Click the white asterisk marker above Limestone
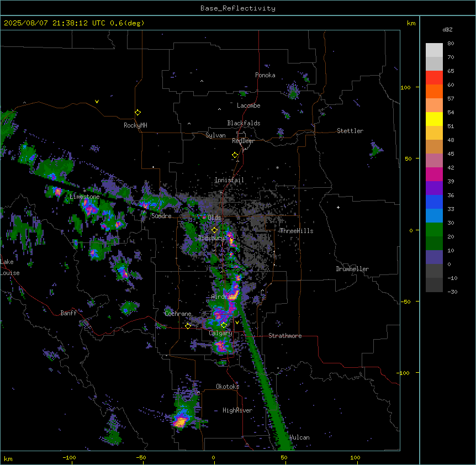Screen dimensions: 476x465 coord(84,191)
